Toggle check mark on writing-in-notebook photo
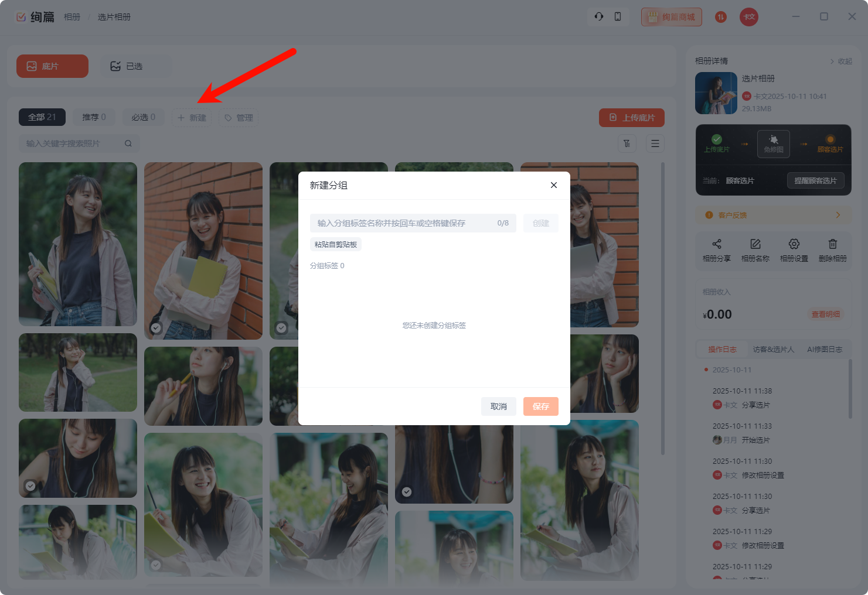 pos(156,565)
